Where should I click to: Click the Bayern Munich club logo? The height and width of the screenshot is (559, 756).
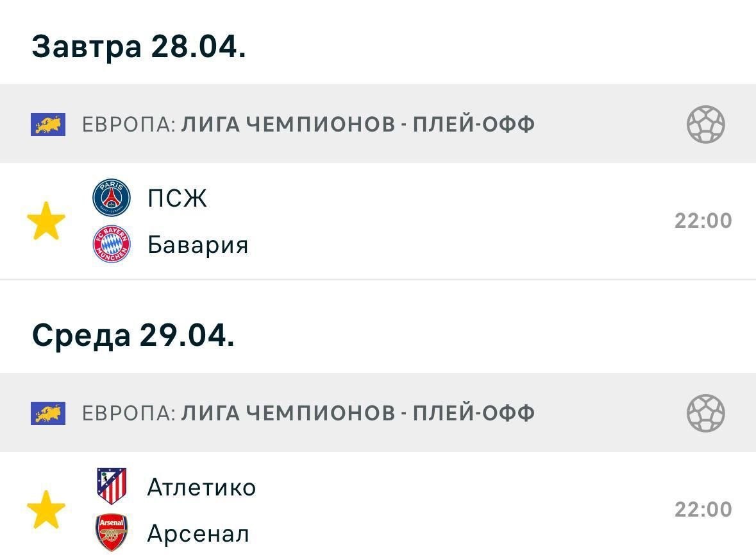112,245
